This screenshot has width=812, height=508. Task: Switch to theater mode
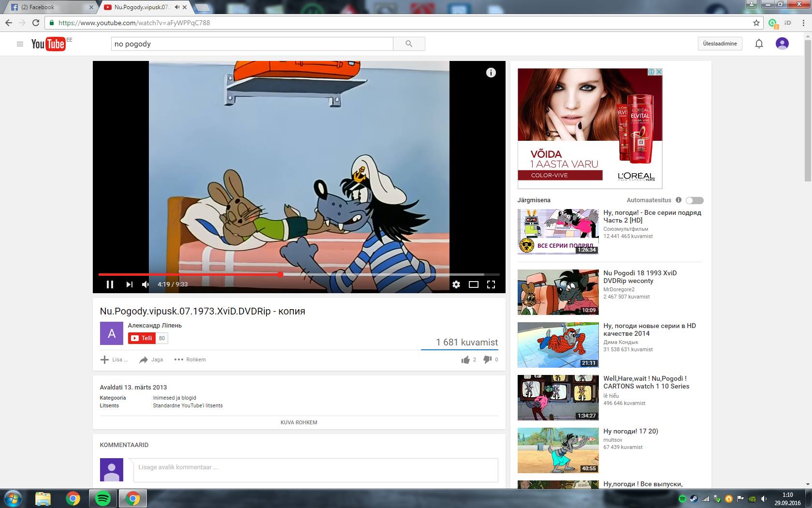[x=474, y=284]
